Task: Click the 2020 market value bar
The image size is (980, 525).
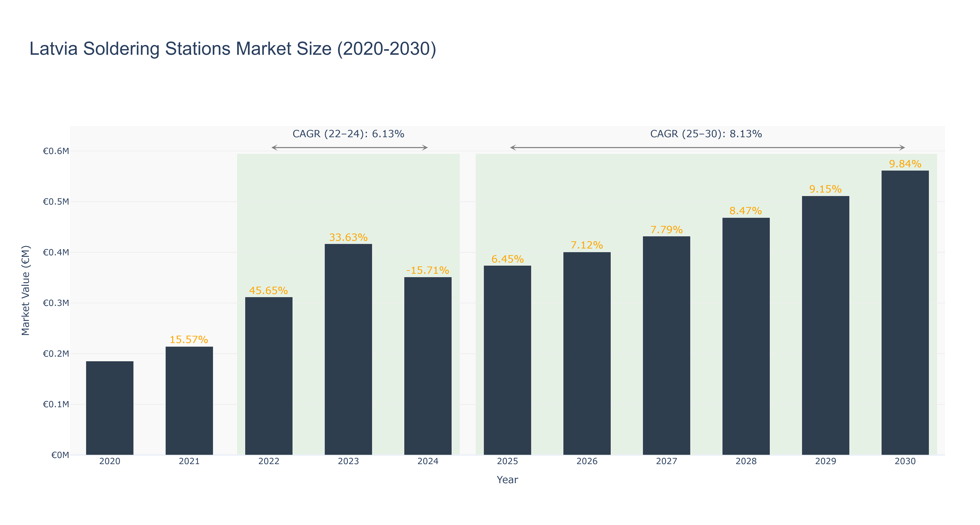Action: click(110, 408)
